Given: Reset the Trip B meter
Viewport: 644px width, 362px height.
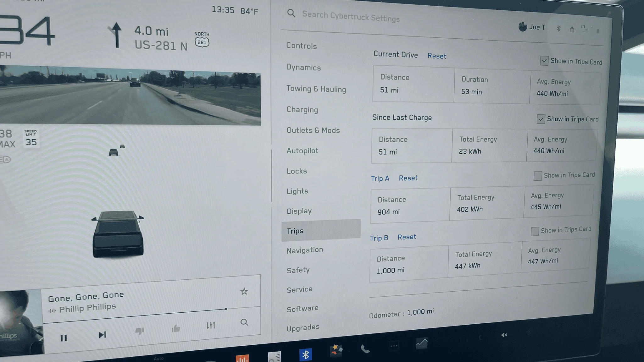Looking at the screenshot, I should coord(407,237).
